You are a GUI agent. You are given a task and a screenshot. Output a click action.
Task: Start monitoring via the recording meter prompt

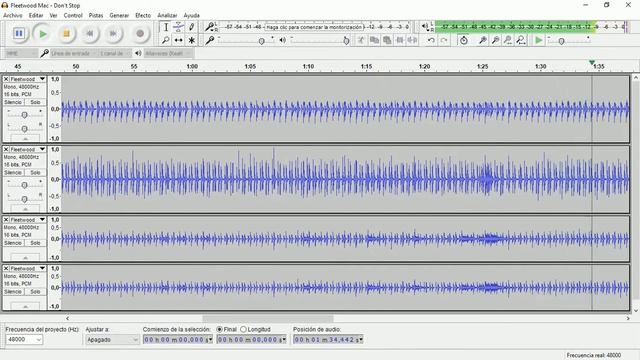314,27
